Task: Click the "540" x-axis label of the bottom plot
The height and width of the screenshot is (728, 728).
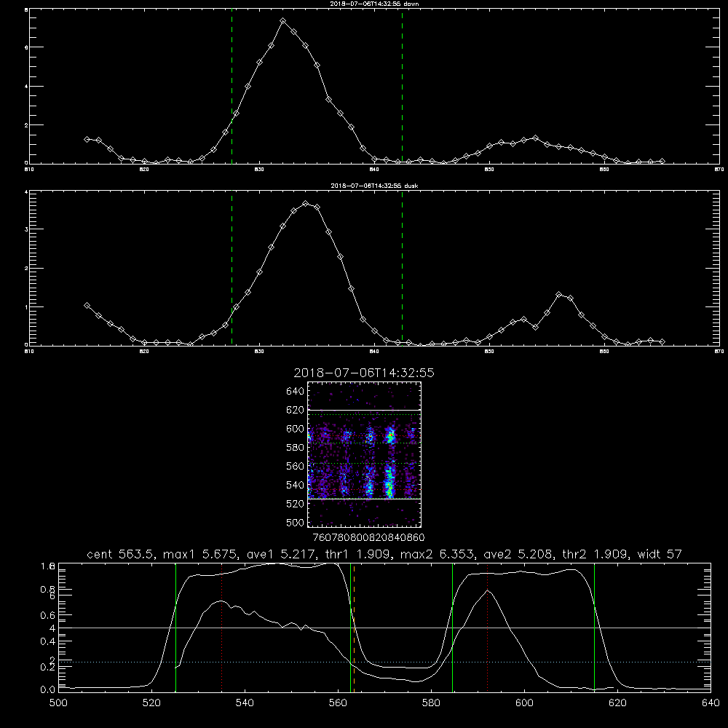Action: pos(245,703)
